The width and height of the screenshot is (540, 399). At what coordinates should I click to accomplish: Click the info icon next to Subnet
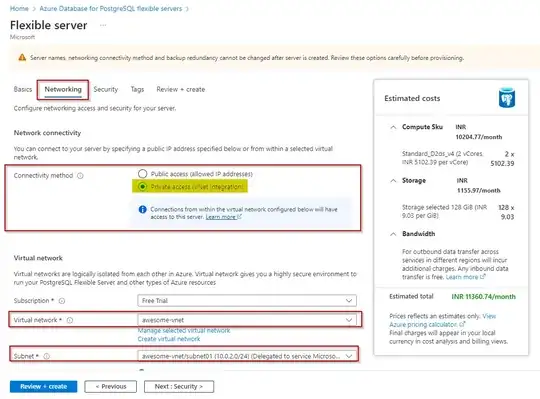point(47,356)
